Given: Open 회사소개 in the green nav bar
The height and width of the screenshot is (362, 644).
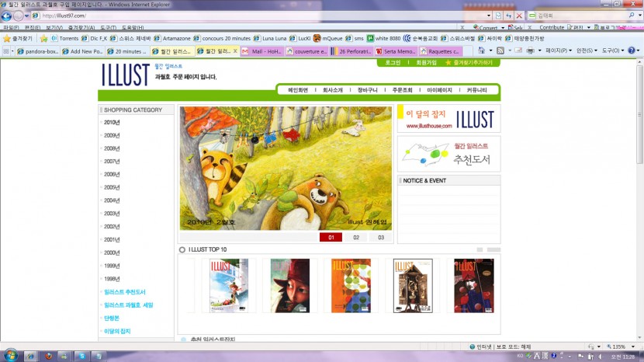Looking at the screenshot, I should tap(333, 90).
